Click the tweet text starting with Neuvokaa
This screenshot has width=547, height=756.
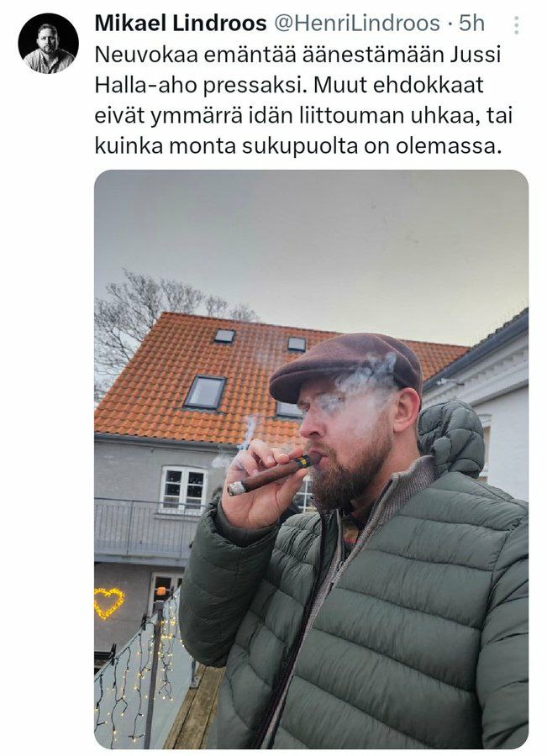coord(303,100)
